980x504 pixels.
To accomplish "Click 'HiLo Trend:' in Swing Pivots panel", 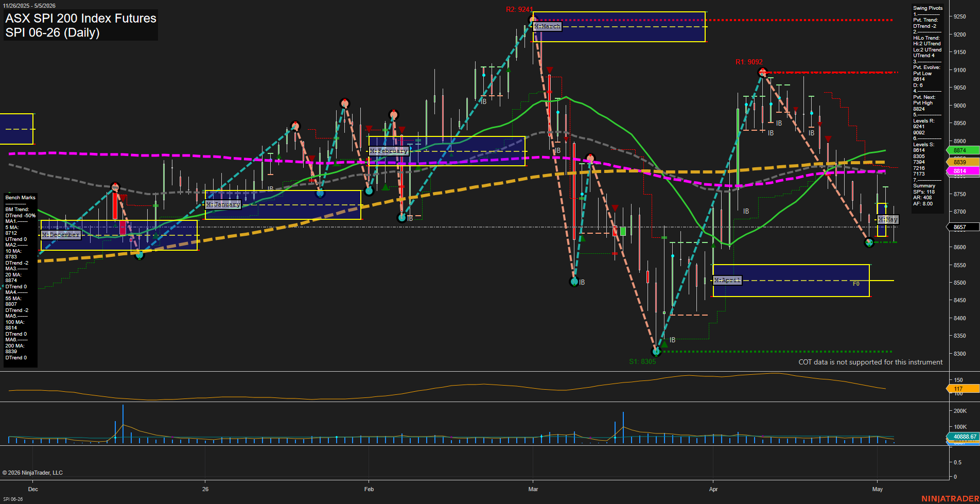I will tap(926, 38).
